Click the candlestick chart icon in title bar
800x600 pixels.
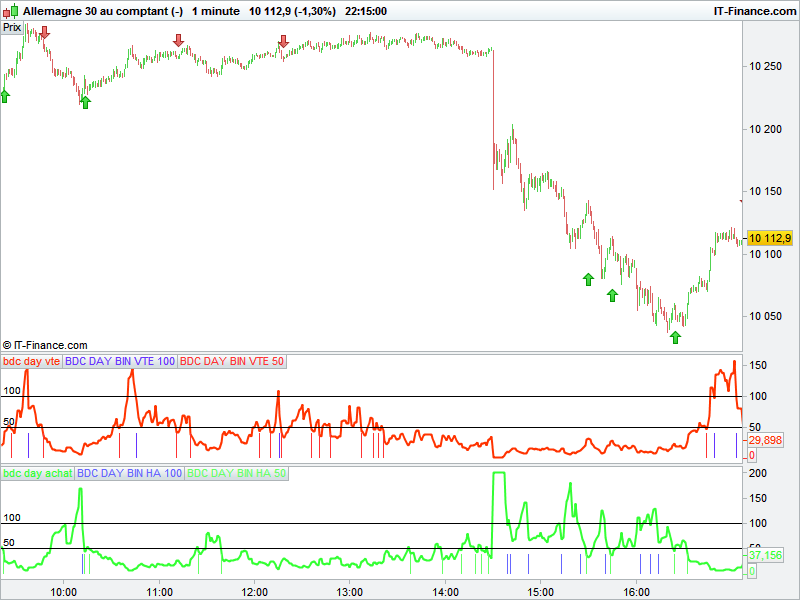coord(10,11)
